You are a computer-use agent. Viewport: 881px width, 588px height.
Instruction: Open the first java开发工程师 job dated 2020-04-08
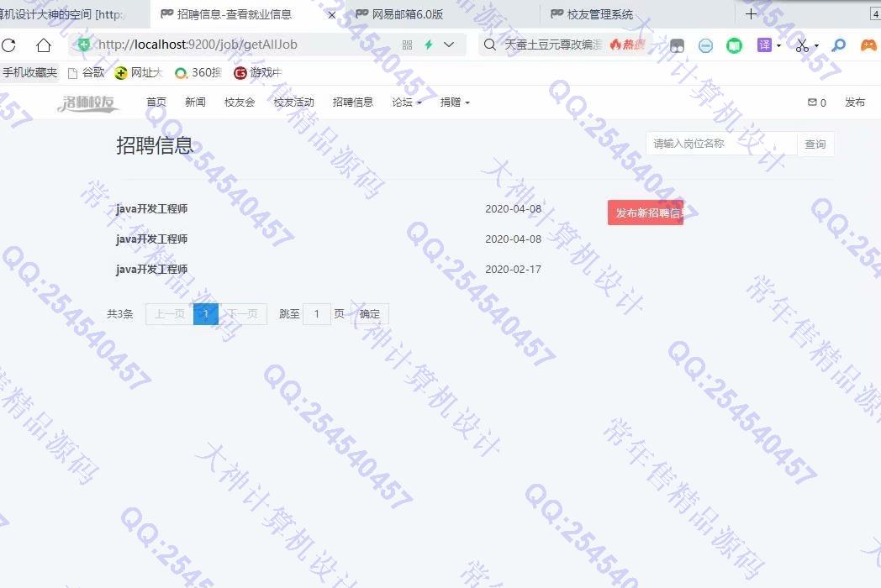coord(151,209)
